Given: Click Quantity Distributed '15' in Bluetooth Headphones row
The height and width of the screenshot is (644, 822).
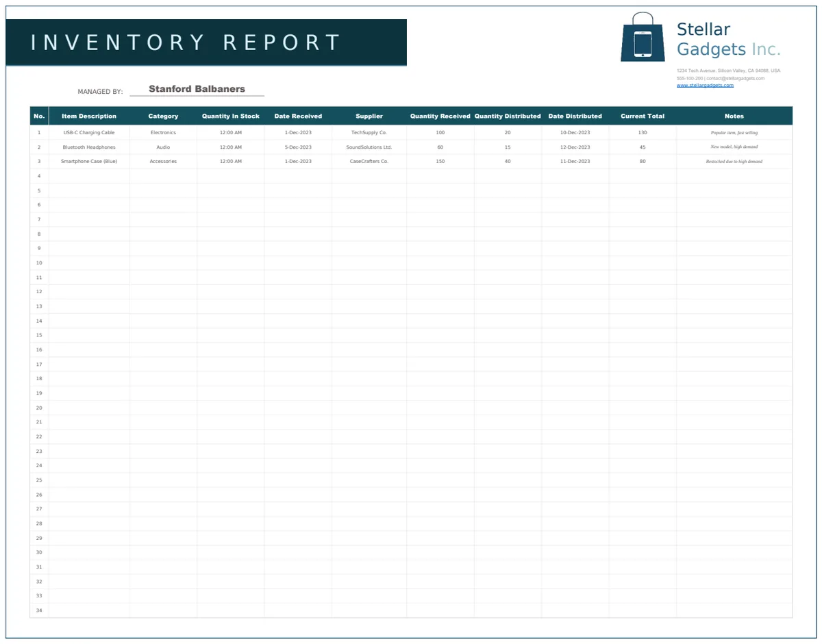Looking at the screenshot, I should pyautogui.click(x=508, y=147).
